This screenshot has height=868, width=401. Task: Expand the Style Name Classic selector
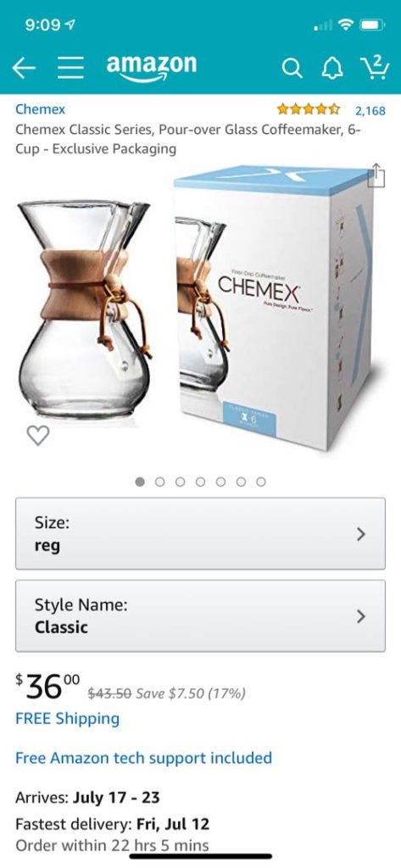point(200,615)
